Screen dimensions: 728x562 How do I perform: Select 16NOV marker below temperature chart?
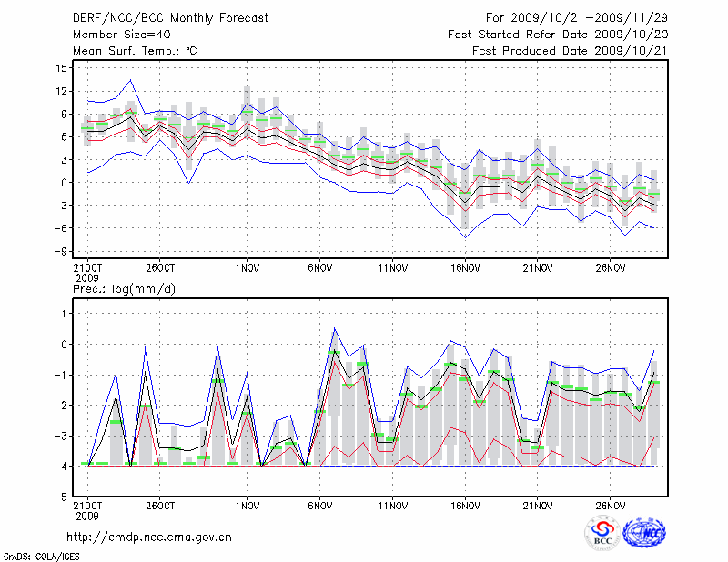pos(466,268)
